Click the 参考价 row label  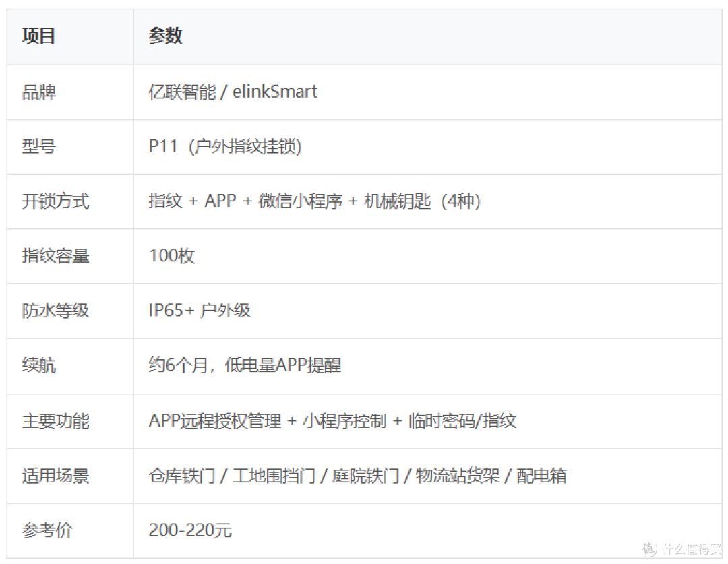(47, 530)
